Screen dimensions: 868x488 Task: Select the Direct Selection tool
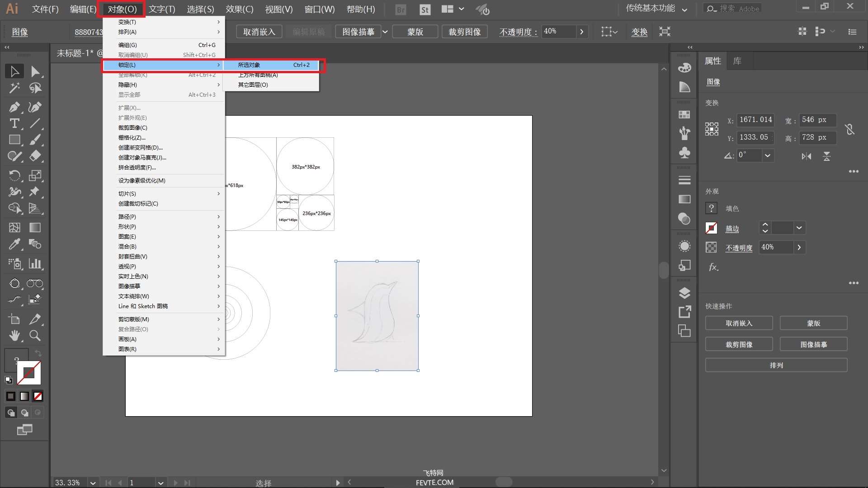pyautogui.click(x=35, y=71)
